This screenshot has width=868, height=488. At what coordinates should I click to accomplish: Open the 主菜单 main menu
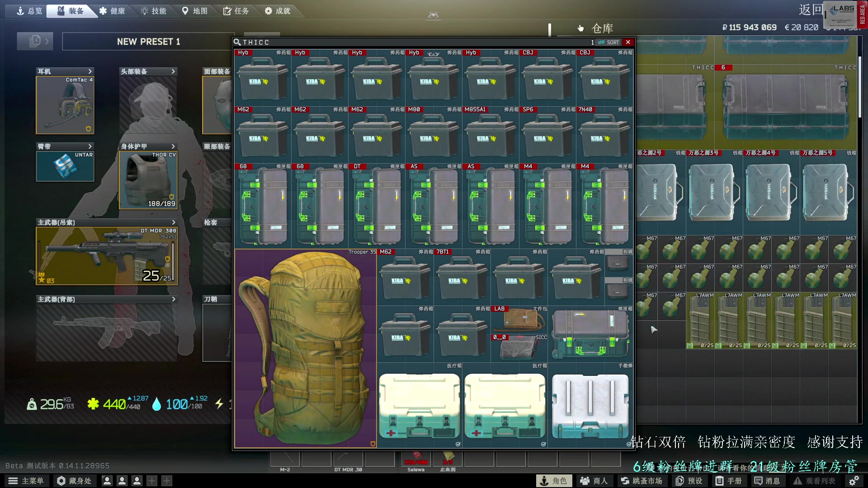tap(26, 481)
